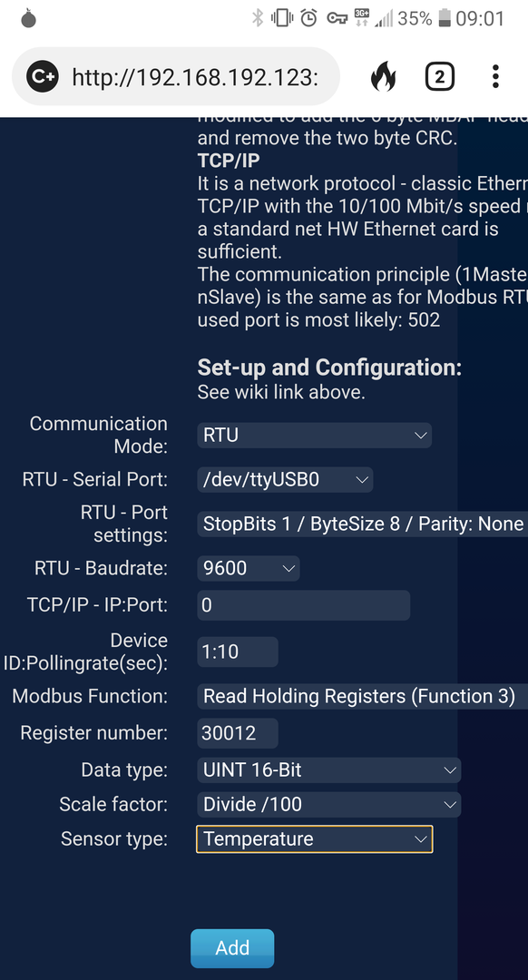Open the Communication Mode dropdown showing RTU

pyautogui.click(x=314, y=435)
